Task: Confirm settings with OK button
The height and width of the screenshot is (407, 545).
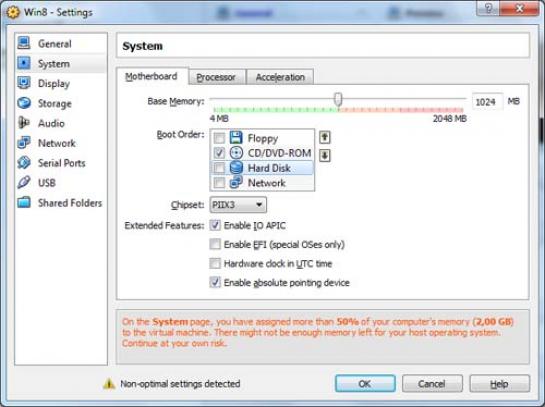Action: tap(365, 384)
